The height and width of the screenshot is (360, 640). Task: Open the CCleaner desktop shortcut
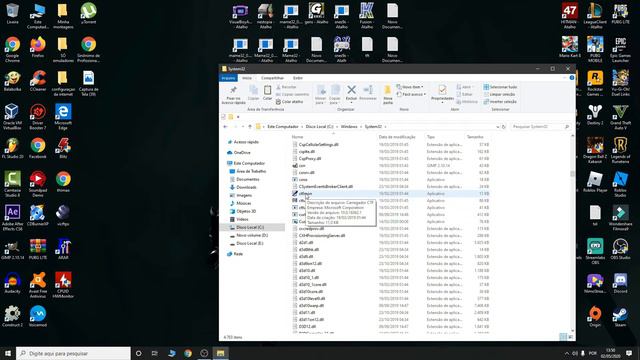pyautogui.click(x=38, y=81)
